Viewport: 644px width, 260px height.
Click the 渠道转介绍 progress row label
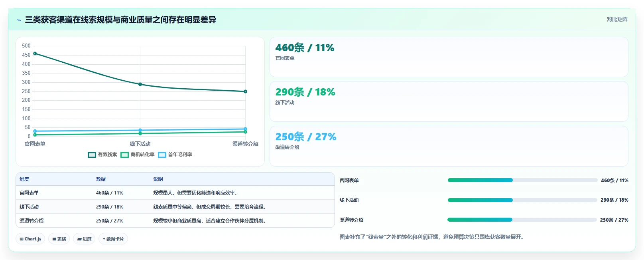[x=351, y=220]
